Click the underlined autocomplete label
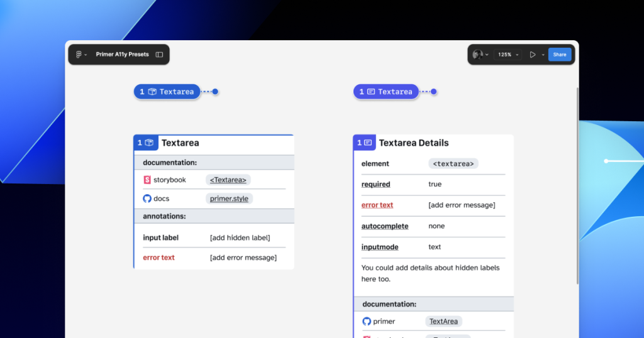This screenshot has width=644, height=338. click(x=384, y=226)
